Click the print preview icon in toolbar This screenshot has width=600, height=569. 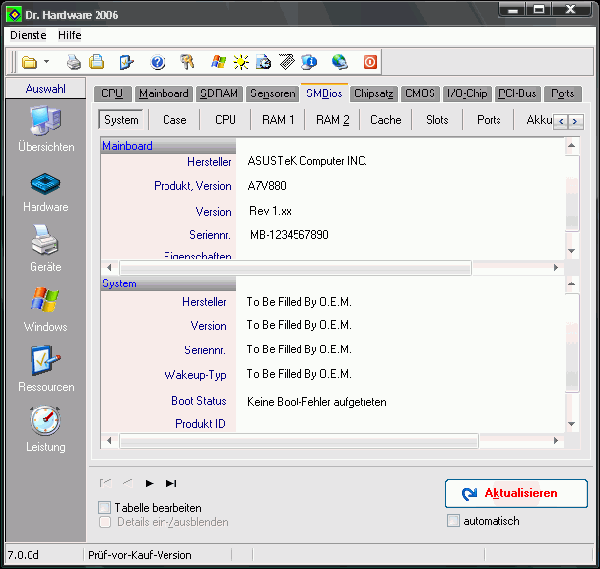coord(96,62)
